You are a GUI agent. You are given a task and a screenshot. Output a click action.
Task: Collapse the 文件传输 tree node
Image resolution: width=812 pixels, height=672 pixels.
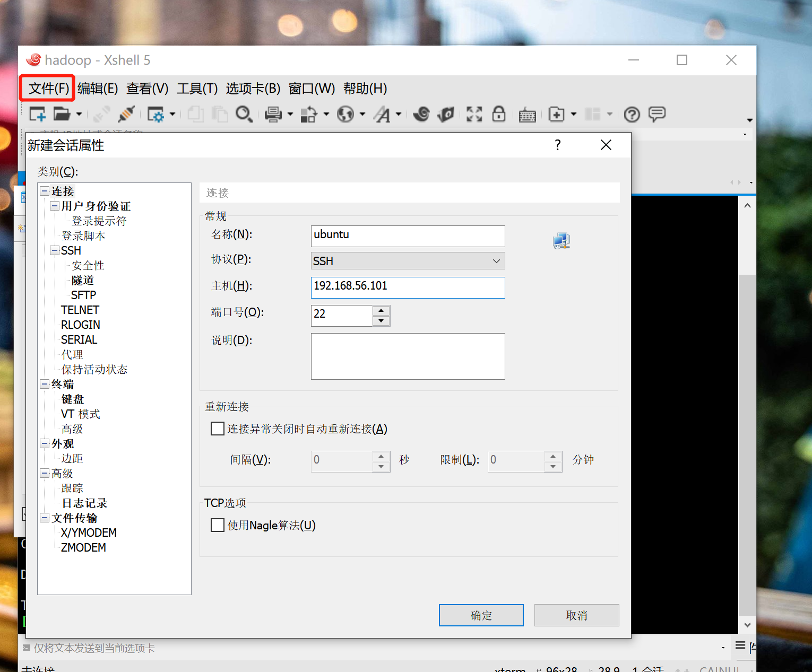[x=45, y=518]
